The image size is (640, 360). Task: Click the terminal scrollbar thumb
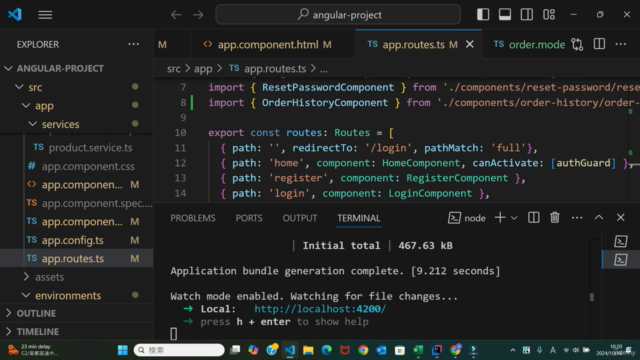pyautogui.click(x=592, y=297)
